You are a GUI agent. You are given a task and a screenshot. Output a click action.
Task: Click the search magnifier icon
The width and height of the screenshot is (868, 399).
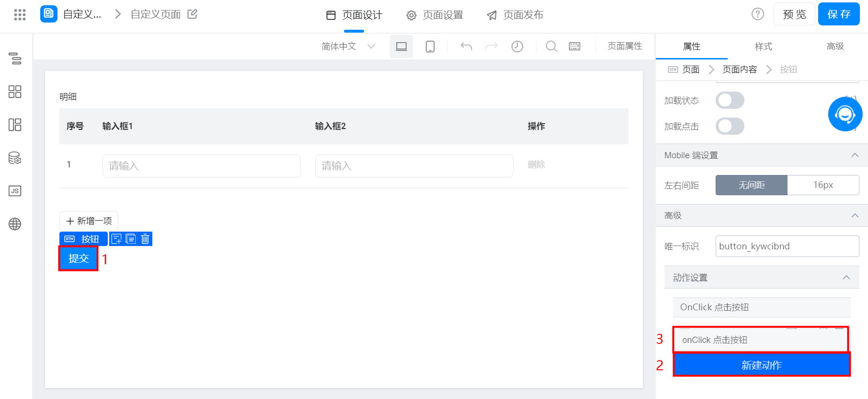[551, 47]
